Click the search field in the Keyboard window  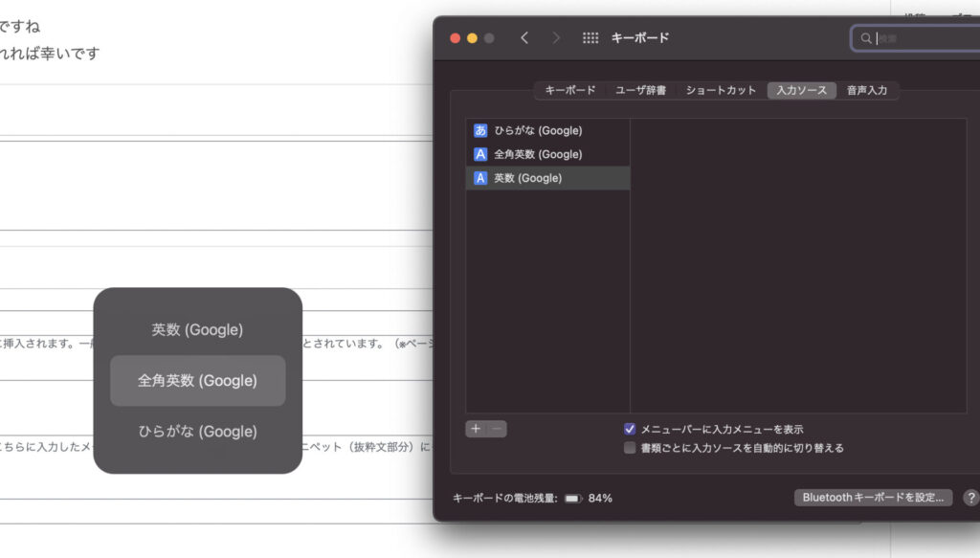click(x=916, y=38)
